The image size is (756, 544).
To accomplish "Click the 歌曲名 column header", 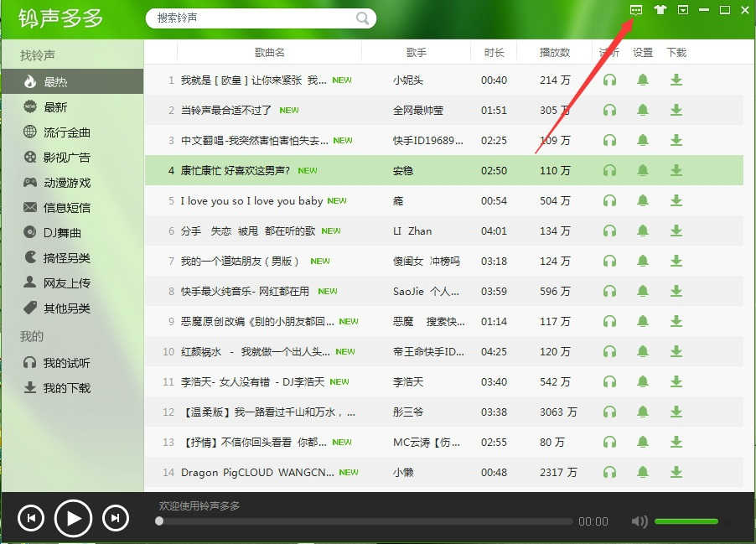I will click(x=270, y=52).
